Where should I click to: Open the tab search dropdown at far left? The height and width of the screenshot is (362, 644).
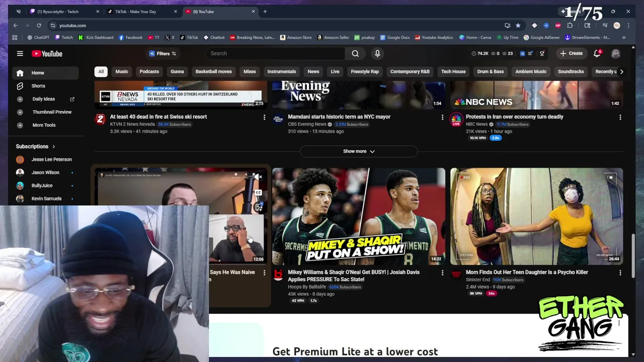tap(19, 11)
